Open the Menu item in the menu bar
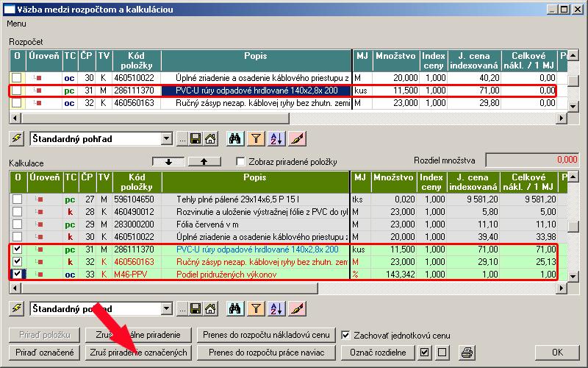Viewport: 588px width, 368px height. (x=16, y=24)
